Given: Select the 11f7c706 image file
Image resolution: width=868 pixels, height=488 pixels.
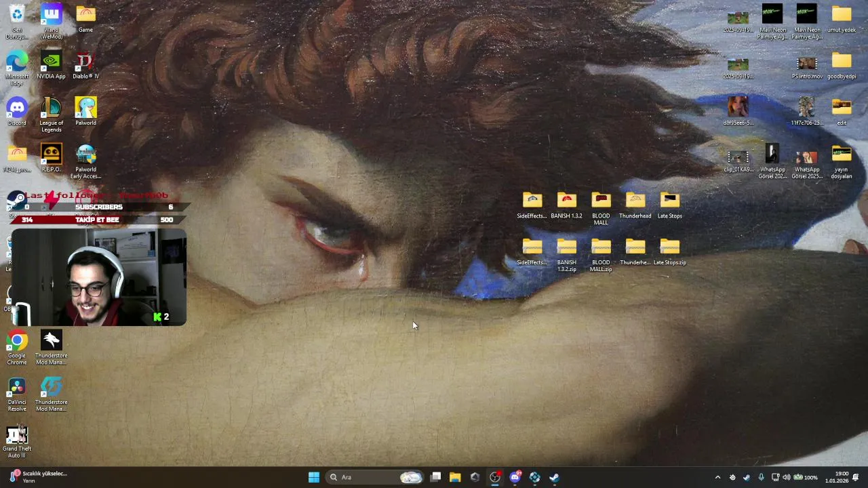Looking at the screenshot, I should [807, 112].
